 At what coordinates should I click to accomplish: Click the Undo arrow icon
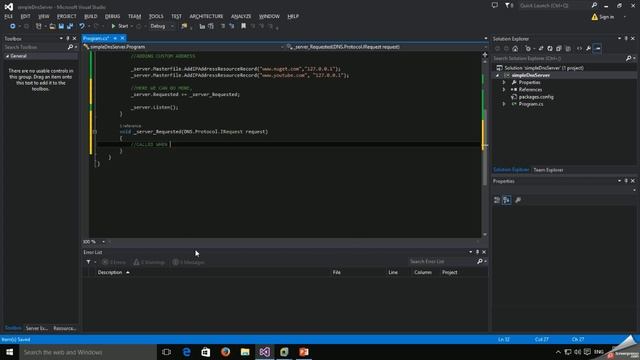click(82, 26)
